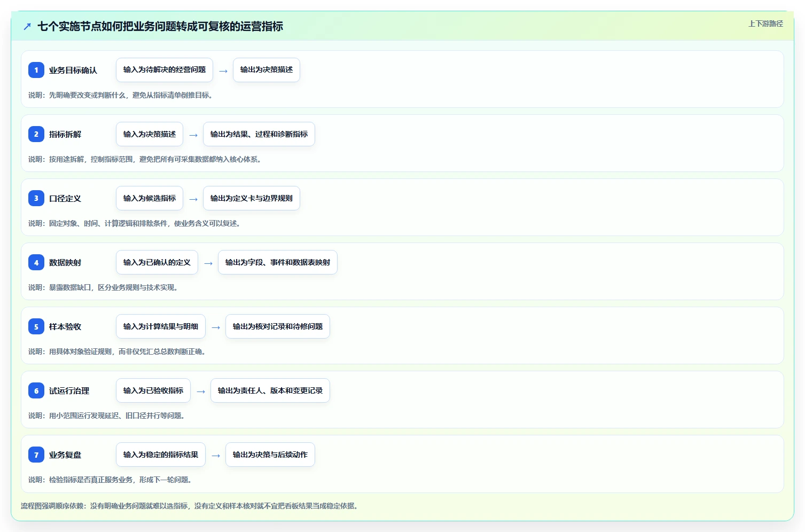The height and width of the screenshot is (532, 805).
Task: Click the note starting 说明：固定对象、时间
Action: pyautogui.click(x=135, y=223)
